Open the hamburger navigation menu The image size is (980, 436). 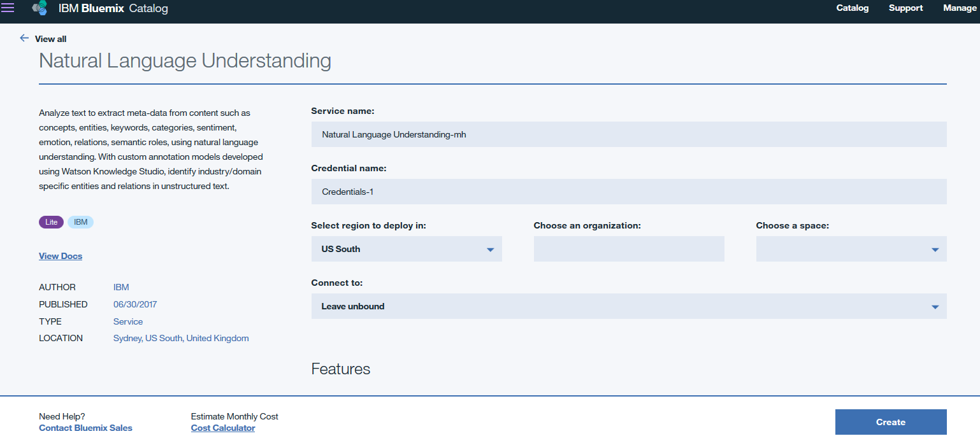pyautogui.click(x=8, y=8)
